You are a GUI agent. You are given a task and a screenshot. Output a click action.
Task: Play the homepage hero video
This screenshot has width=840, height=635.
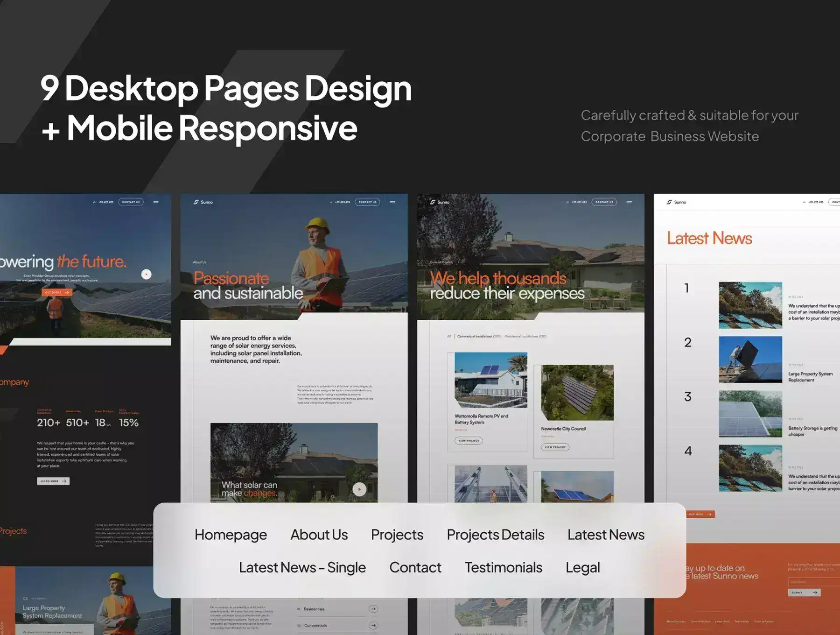tap(146, 275)
